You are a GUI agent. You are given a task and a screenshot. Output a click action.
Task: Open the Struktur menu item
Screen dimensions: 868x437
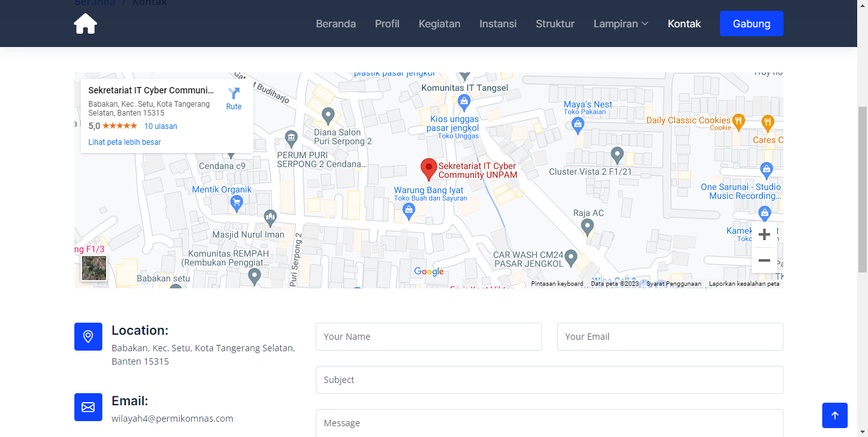tap(555, 24)
